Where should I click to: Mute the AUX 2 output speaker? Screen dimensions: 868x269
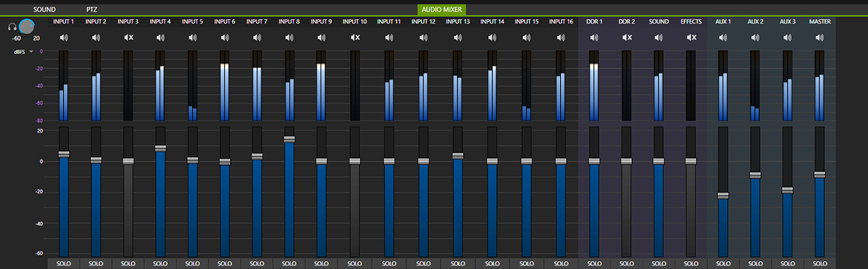point(755,38)
